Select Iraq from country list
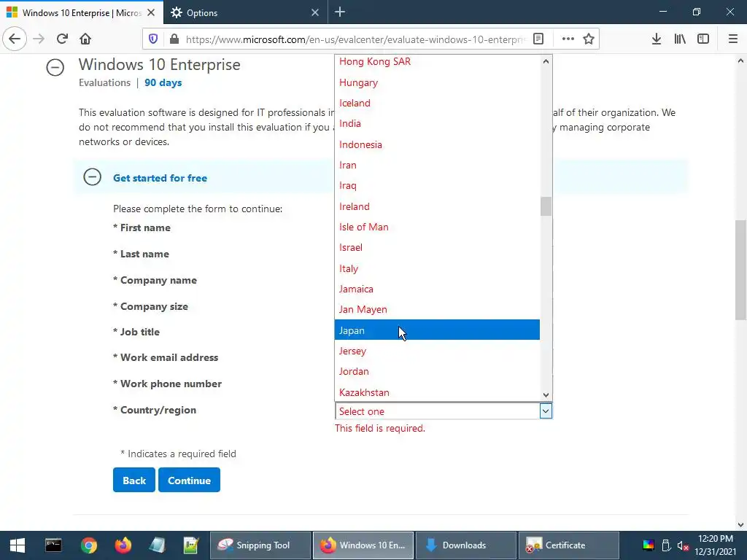Screen dimensions: 747x560 pos(437,185)
